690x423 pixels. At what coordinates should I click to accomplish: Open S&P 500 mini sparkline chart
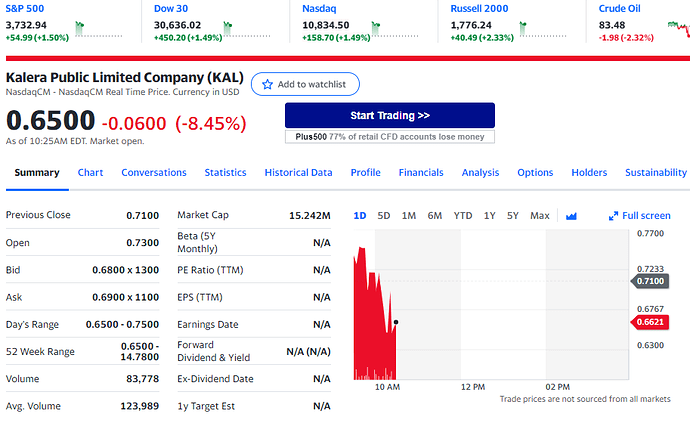(x=99, y=29)
